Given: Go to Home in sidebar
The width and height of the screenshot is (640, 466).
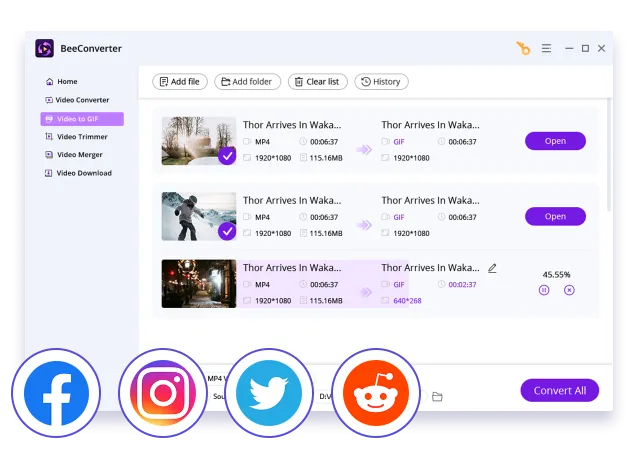Looking at the screenshot, I should pos(61,82).
